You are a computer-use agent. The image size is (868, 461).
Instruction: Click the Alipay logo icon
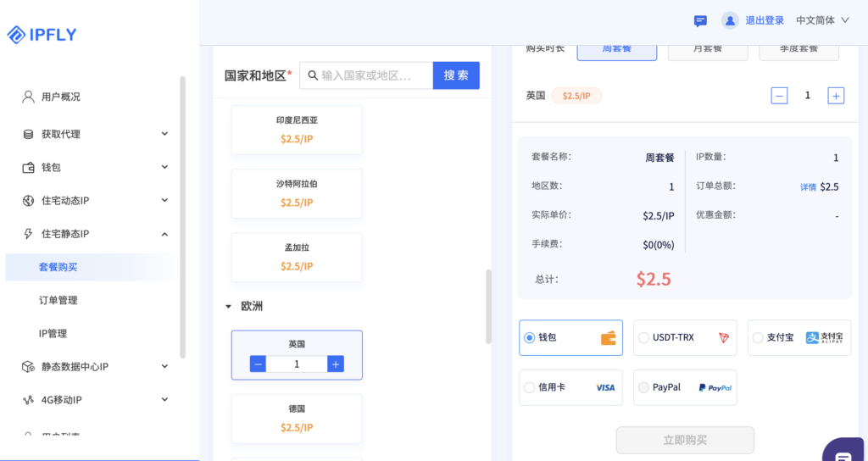tap(824, 337)
